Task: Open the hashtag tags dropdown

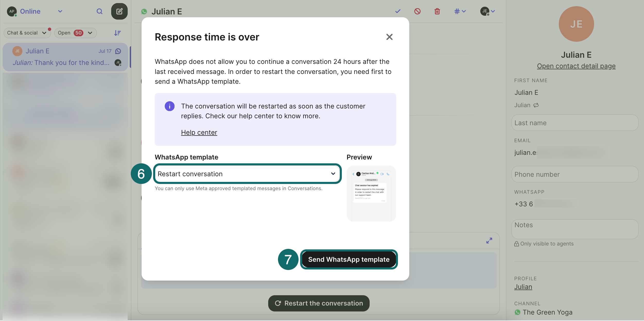Action: 460,11
